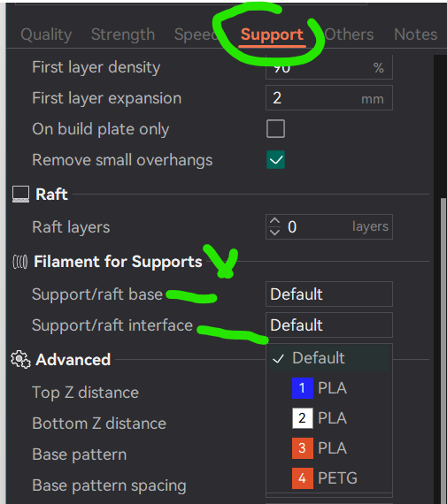Viewport: 447px width, 504px height.
Task: Increase raft layers with up arrow
Action: pos(274,221)
